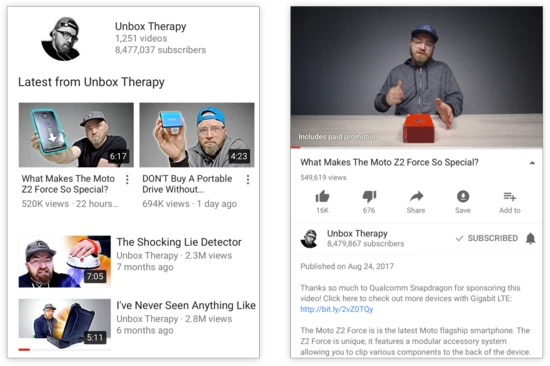Tap the Unbox Therapy channel name at top
This screenshot has width=550, height=366.
pos(150,26)
